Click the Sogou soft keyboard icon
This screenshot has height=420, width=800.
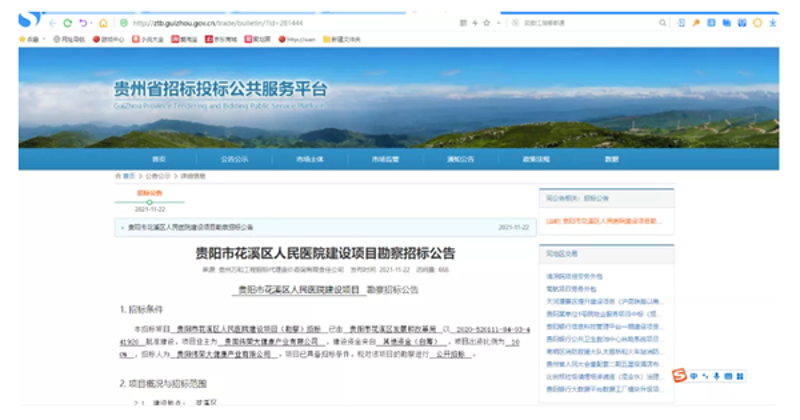(x=728, y=377)
